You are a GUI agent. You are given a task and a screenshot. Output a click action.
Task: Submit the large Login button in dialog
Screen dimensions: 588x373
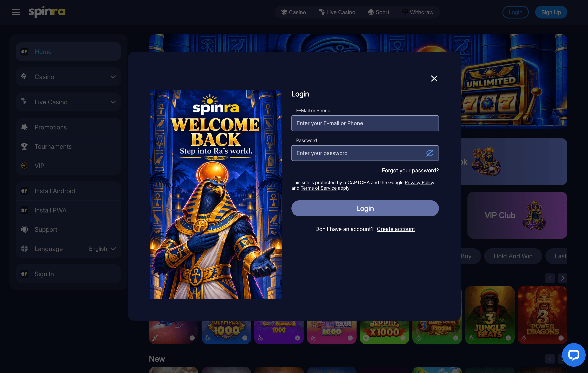[x=365, y=208]
